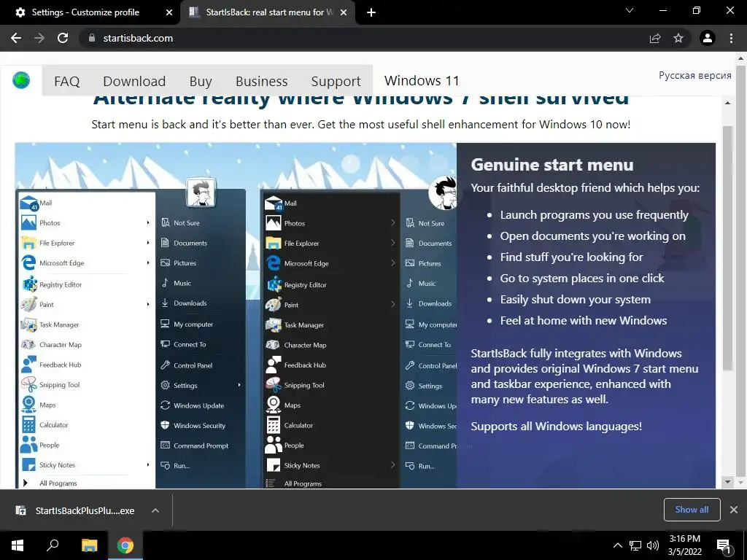This screenshot has width=747, height=560.
Task: Open the Windows Start button
Action: 18,545
